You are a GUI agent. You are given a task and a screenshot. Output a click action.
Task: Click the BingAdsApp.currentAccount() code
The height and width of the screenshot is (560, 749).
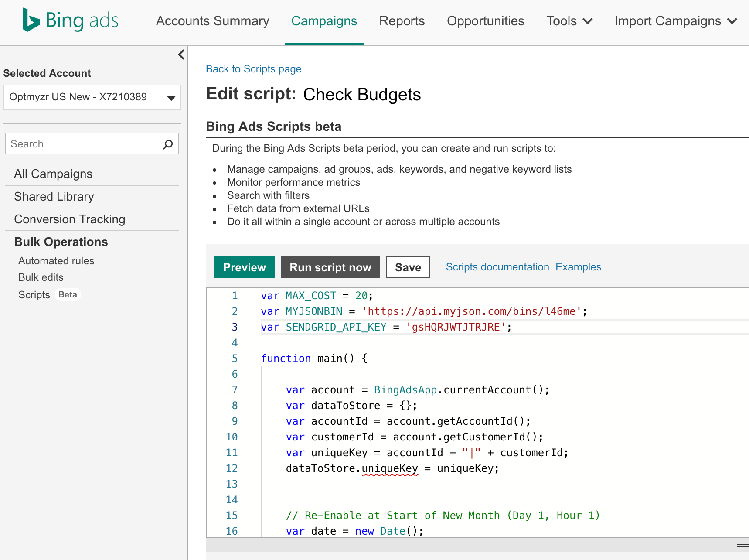(462, 390)
